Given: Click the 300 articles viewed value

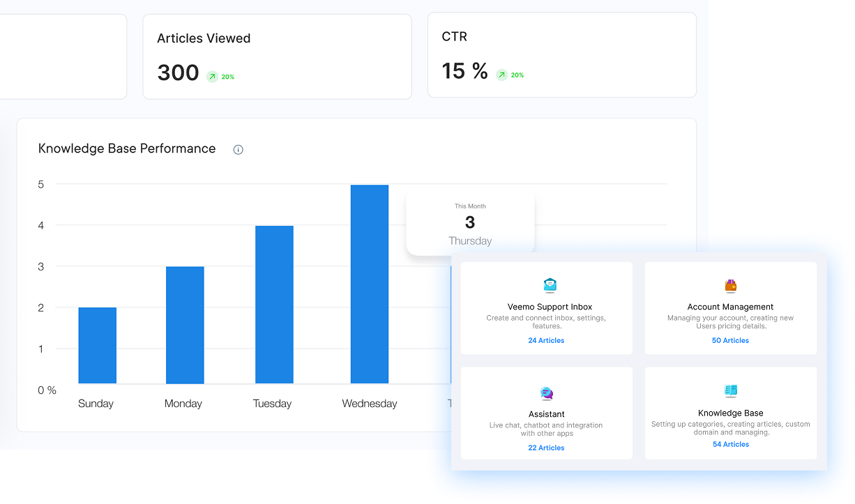Looking at the screenshot, I should [179, 72].
